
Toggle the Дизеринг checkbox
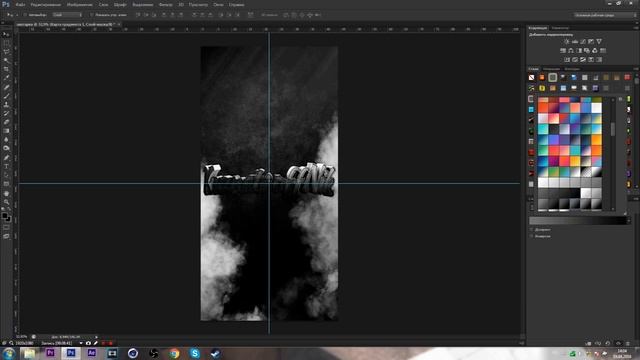[x=531, y=230]
